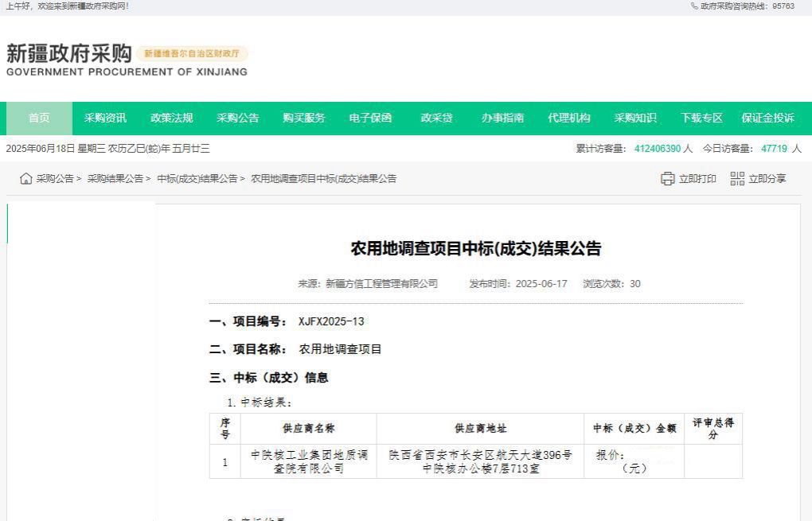This screenshot has height=521, width=812.
Task: Click the phone icon beside the hotline
Action: click(x=694, y=6)
